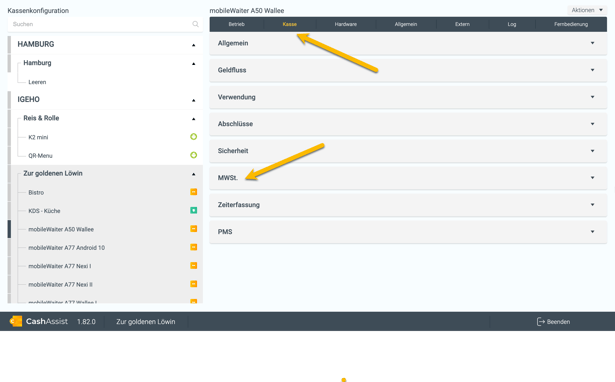Image resolution: width=615 pixels, height=382 pixels.
Task: Select mobileWaiter A77 Android 10
Action: (66, 248)
